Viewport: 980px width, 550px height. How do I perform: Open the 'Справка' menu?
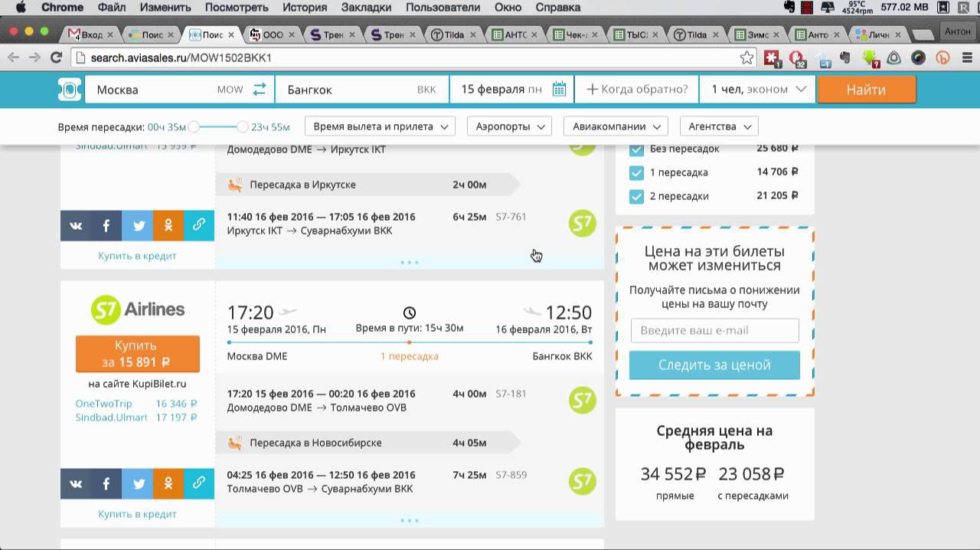tap(557, 8)
